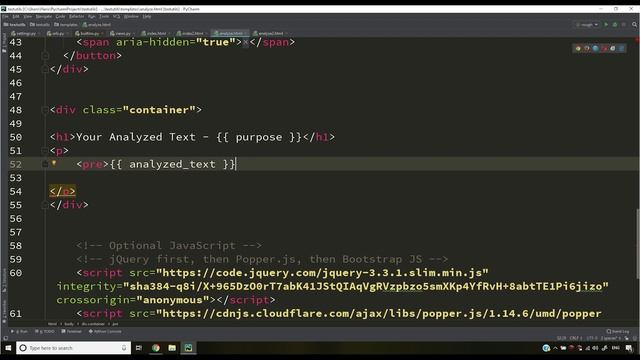Preview in blue globe browser icon

(596, 49)
